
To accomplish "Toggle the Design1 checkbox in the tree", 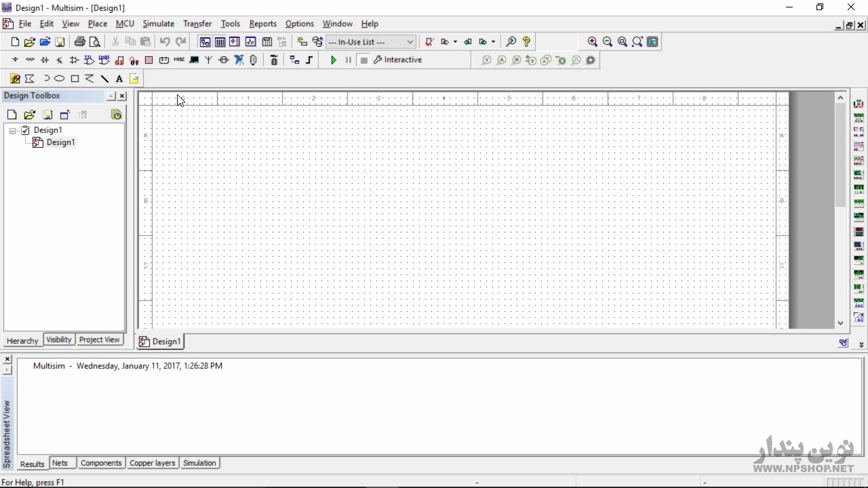I will pos(26,130).
